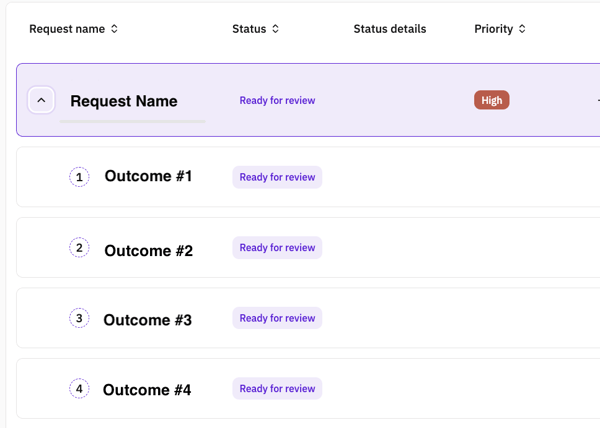Image resolution: width=600 pixels, height=428 pixels.
Task: Click the dashed circle numbered 1
Action: pos(79,177)
